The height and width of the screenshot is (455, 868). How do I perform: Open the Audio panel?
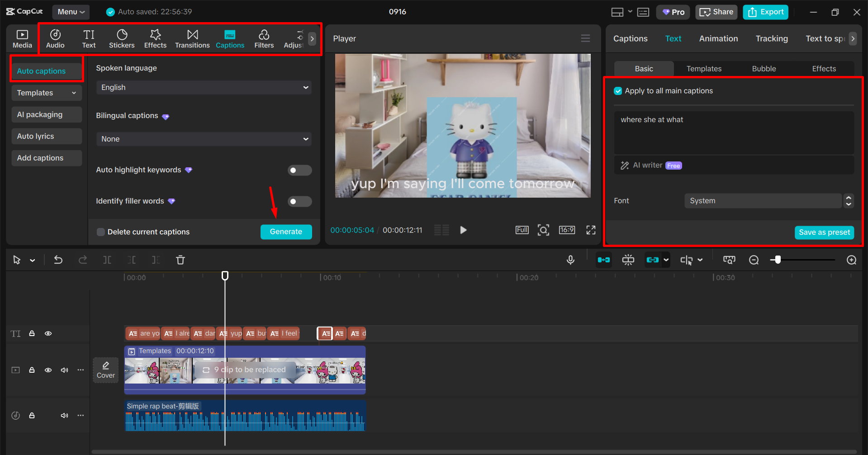click(x=55, y=39)
